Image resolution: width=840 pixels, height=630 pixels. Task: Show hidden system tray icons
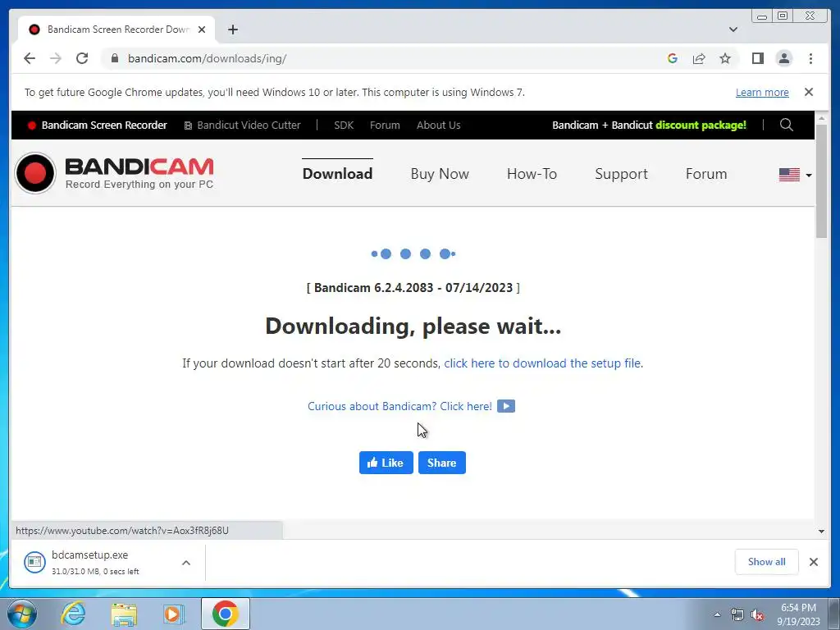pyautogui.click(x=717, y=615)
